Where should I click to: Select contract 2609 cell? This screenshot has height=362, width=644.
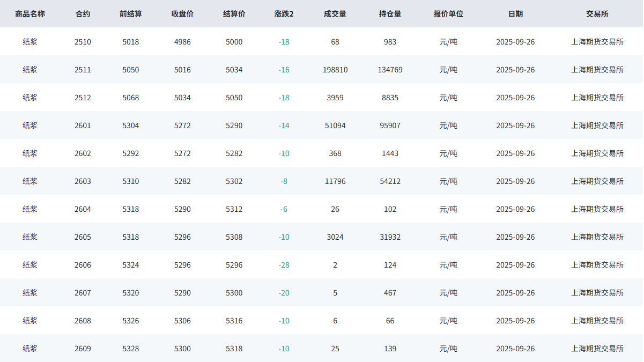point(83,349)
